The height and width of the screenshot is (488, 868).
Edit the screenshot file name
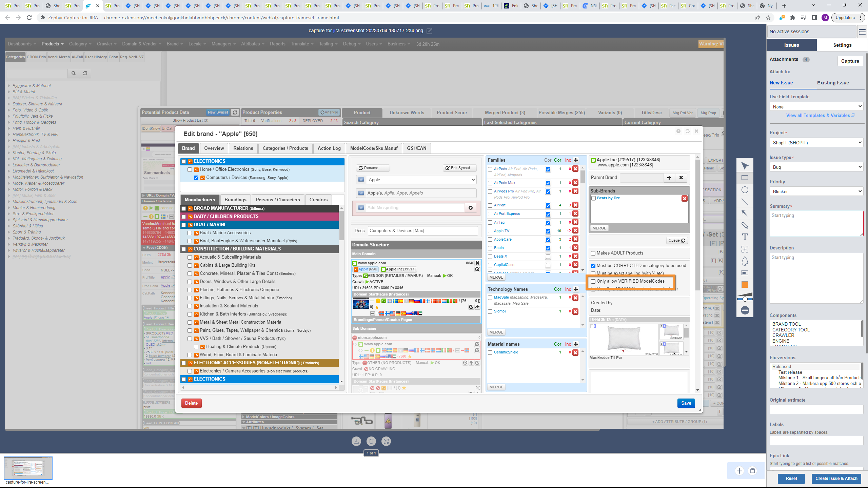[429, 31]
